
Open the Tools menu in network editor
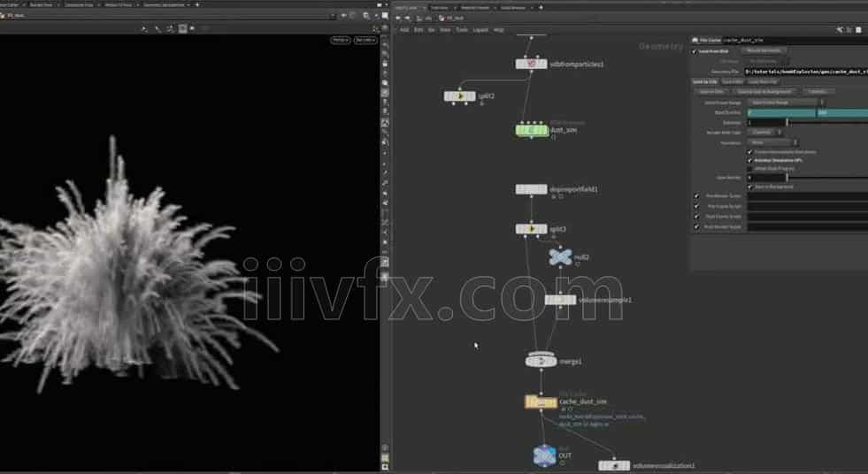pyautogui.click(x=462, y=30)
